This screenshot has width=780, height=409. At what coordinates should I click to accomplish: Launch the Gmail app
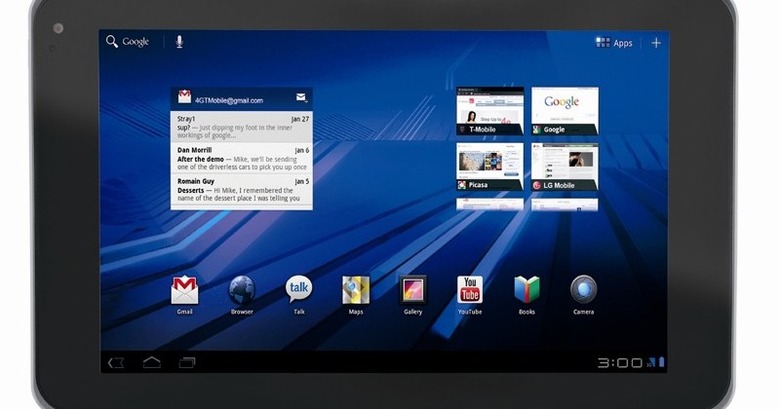185,295
